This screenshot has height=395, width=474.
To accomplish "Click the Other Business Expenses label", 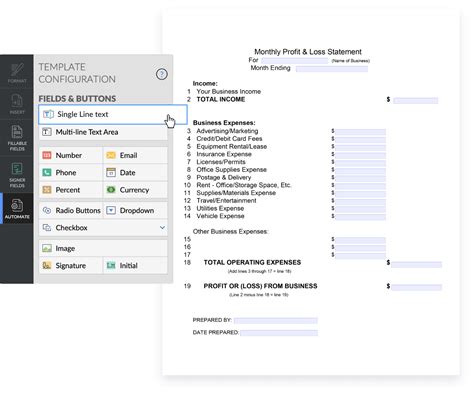I will point(230,231).
